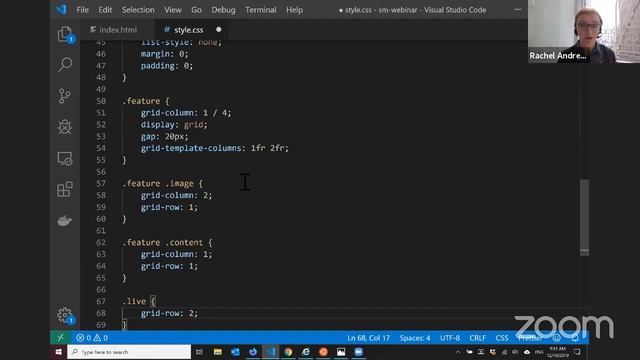The height and width of the screenshot is (360, 640).
Task: Click the feedback smiley in status bar
Action: [x=557, y=338]
